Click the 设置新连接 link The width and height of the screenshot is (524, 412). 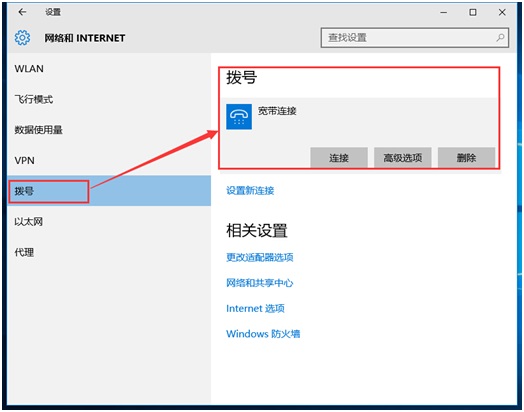tap(250, 190)
